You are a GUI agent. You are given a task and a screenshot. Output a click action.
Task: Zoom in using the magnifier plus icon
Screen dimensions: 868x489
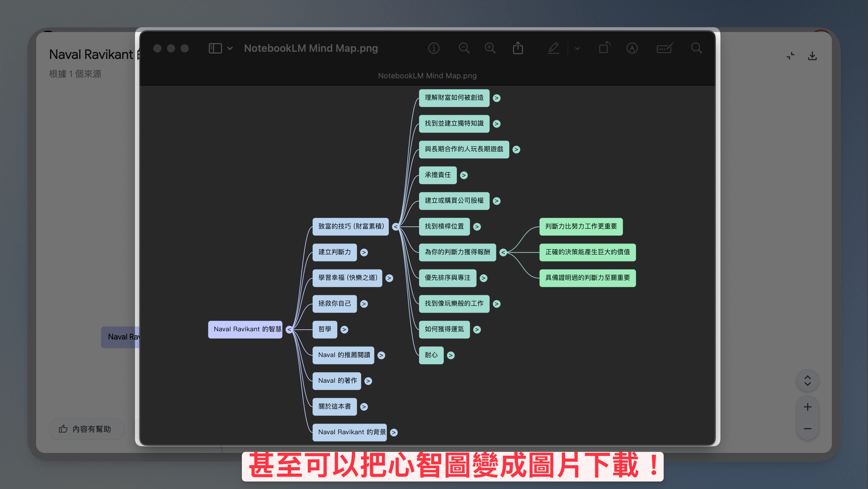[490, 48]
